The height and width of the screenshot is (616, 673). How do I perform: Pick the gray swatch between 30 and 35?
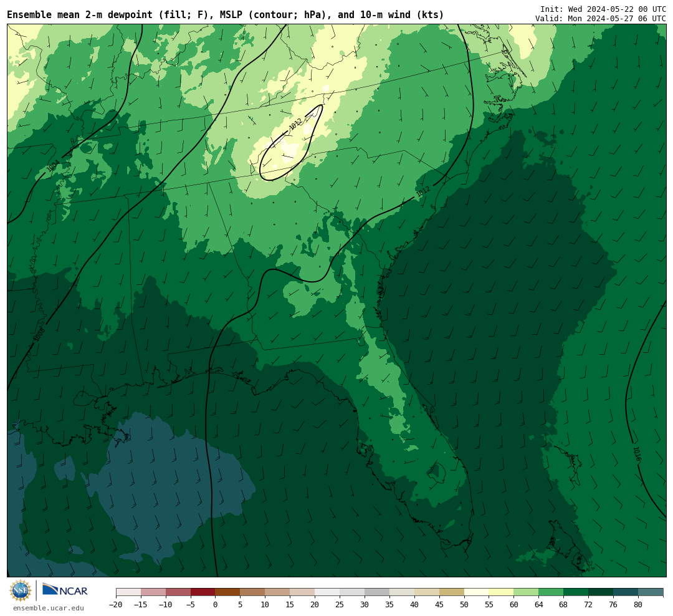click(377, 592)
